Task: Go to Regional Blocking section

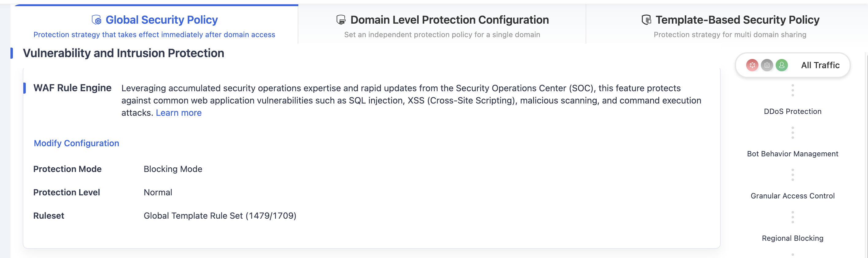Action: pos(792,238)
